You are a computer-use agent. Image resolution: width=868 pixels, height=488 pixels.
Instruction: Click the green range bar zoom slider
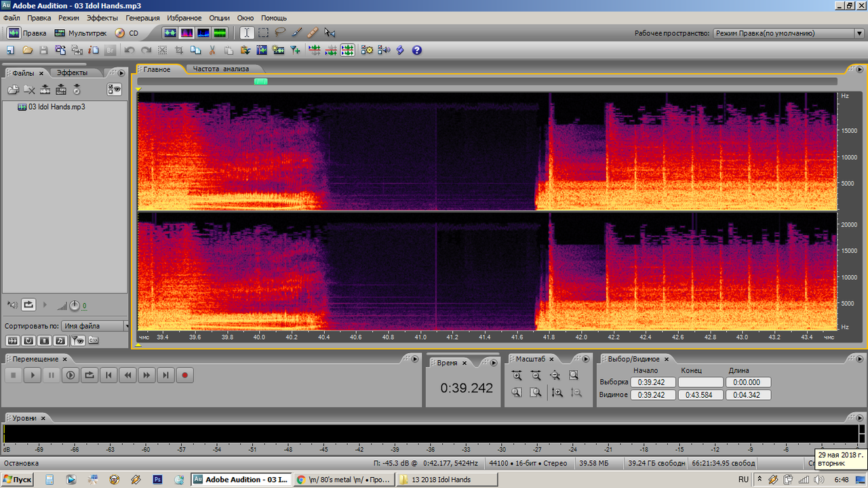pyautogui.click(x=261, y=81)
